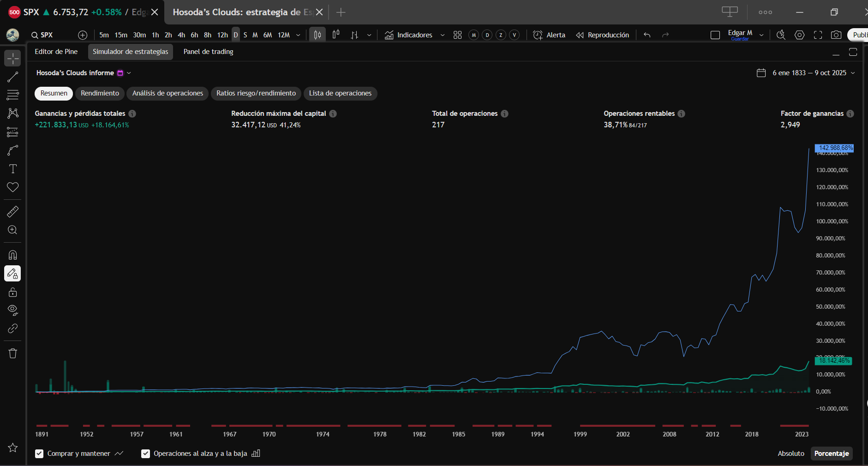
Task: Click the camera snapshot icon
Action: point(836,35)
